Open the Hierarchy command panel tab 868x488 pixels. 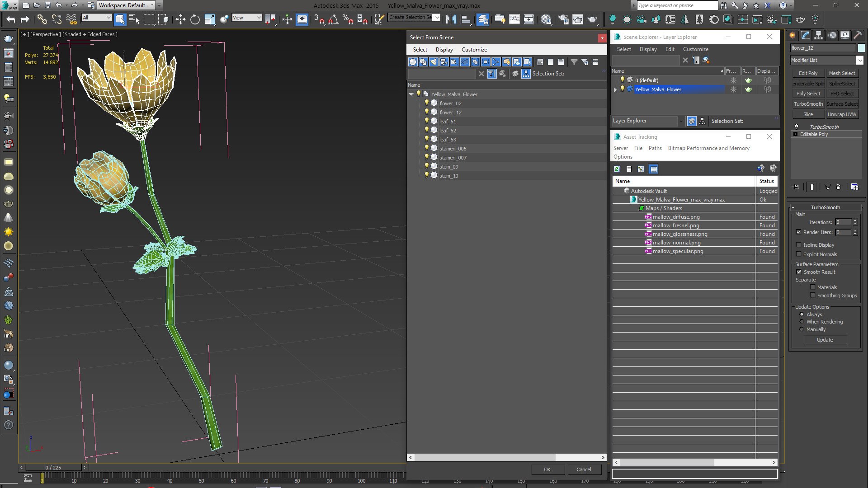[x=818, y=35]
